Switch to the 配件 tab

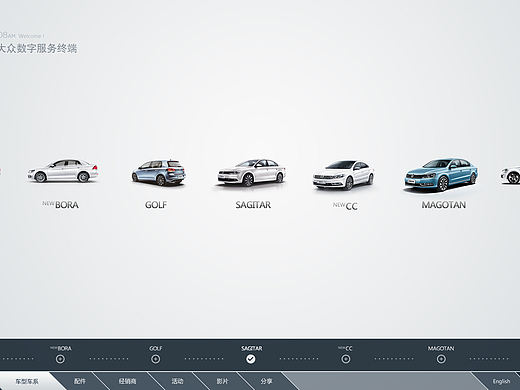[x=80, y=381]
